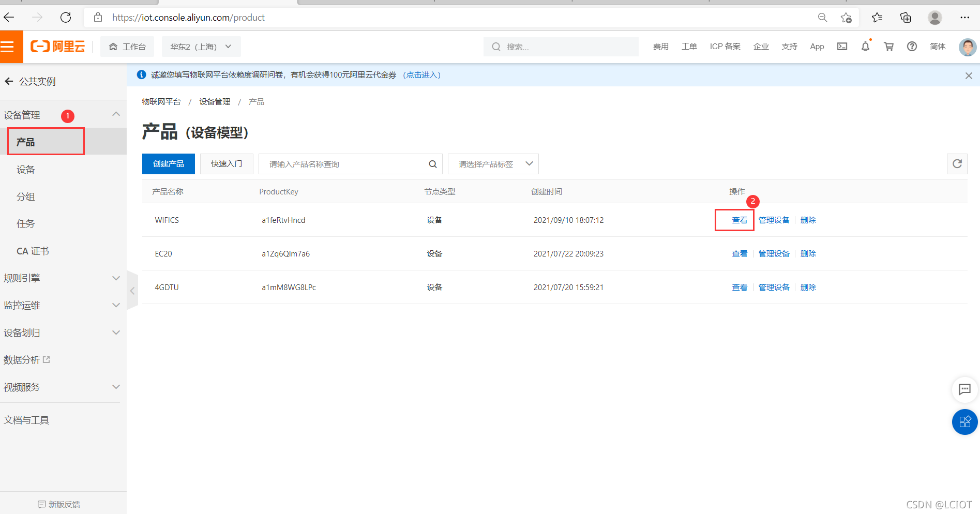
Task: Collapse the sidebar with the handle arrow
Action: tap(132, 291)
